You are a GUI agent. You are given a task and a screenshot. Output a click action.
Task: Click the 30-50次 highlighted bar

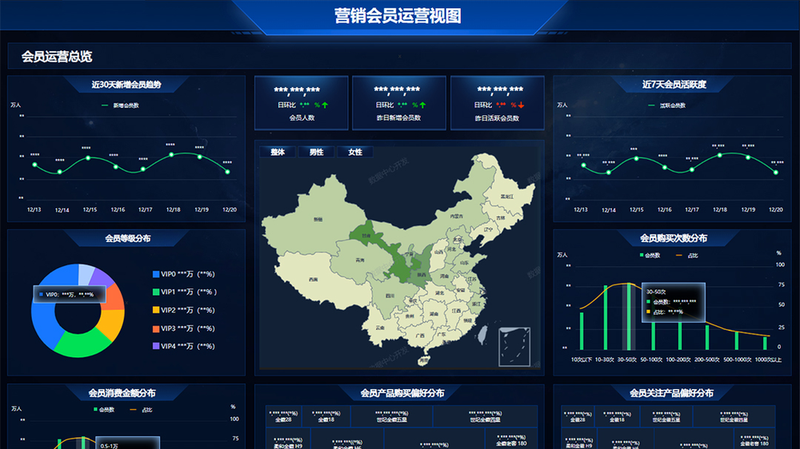[x=629, y=316]
